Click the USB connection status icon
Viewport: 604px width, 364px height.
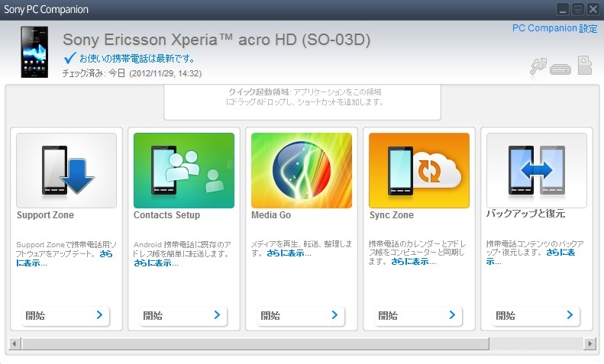538,66
